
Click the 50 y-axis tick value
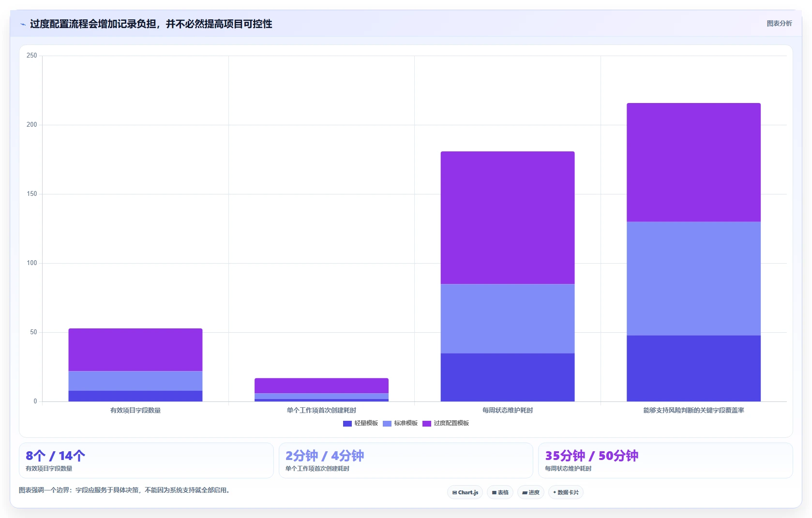33,332
